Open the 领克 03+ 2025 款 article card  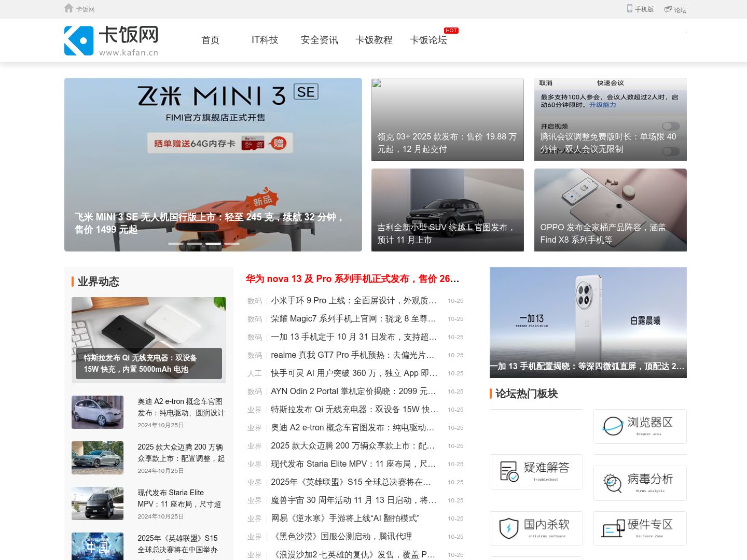point(448,119)
